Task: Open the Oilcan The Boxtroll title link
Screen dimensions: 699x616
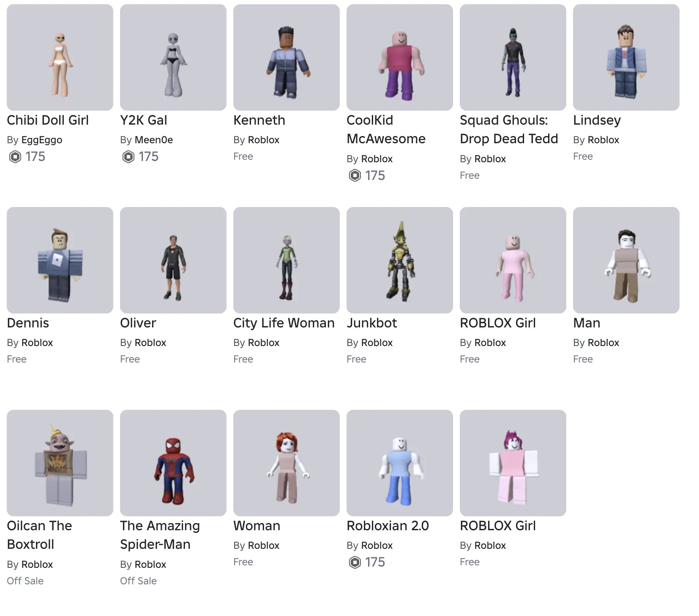Action: click(x=39, y=535)
